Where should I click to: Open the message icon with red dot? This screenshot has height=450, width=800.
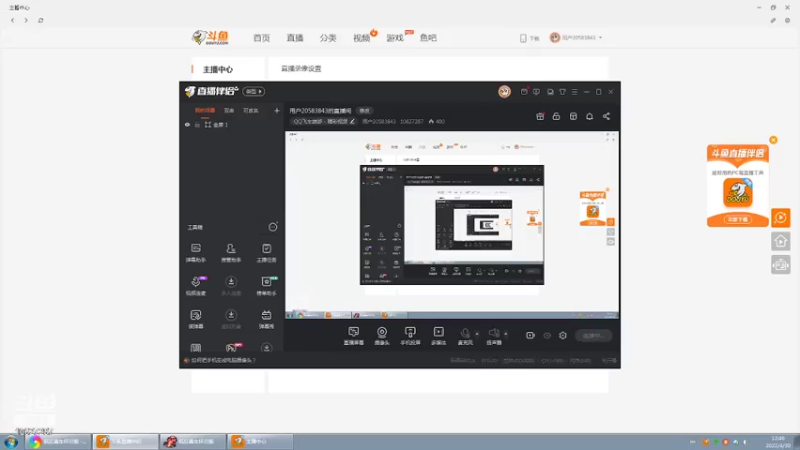(x=524, y=91)
